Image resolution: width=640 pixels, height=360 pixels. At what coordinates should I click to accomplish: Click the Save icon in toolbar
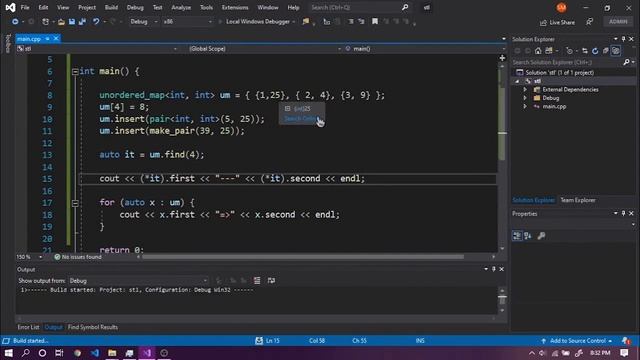(x=72, y=22)
